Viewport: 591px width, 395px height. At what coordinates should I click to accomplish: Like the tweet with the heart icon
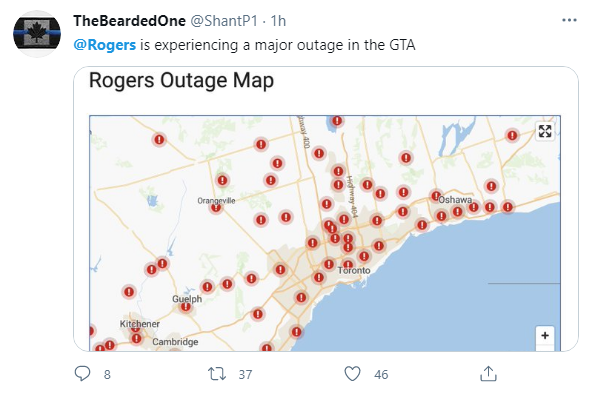(352, 374)
